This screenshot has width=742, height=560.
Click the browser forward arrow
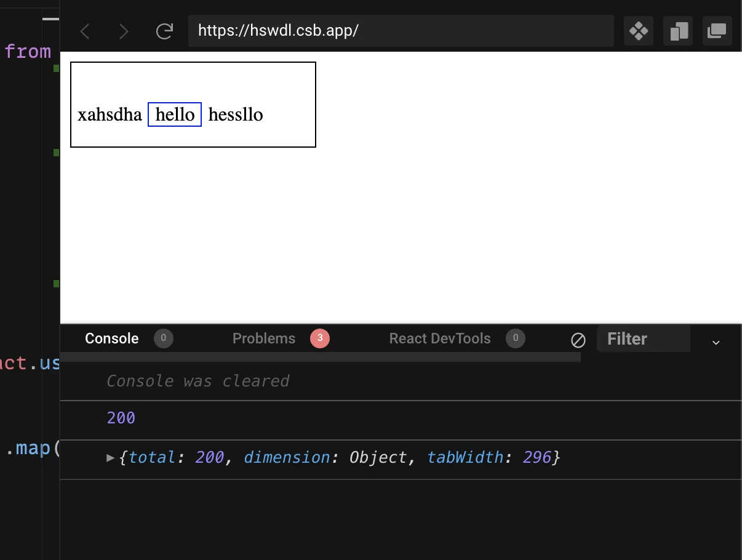point(124,31)
